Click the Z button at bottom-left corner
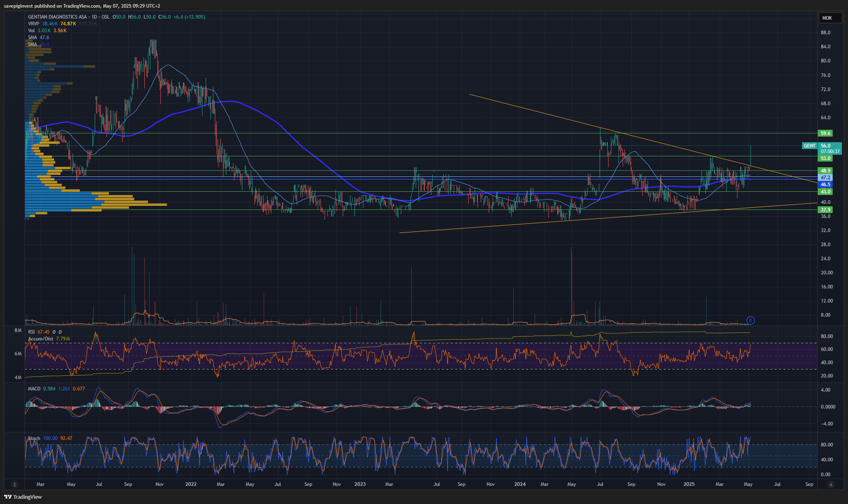848x504 pixels. point(15,484)
